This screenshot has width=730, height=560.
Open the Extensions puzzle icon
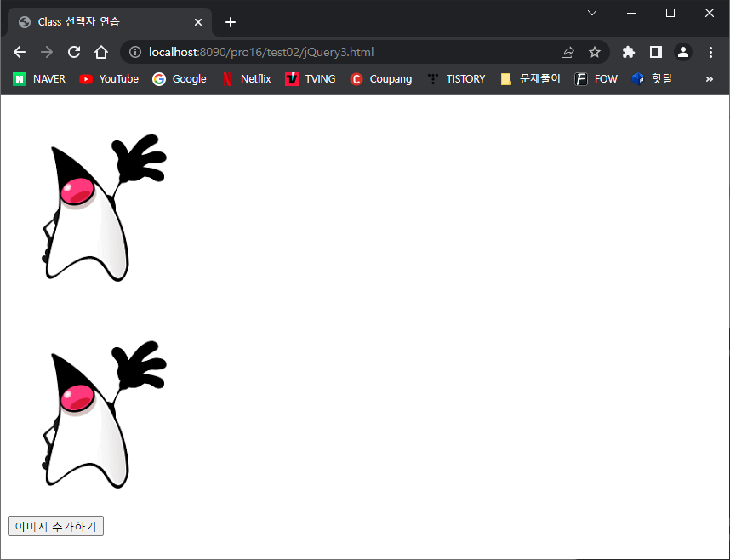pyautogui.click(x=629, y=52)
